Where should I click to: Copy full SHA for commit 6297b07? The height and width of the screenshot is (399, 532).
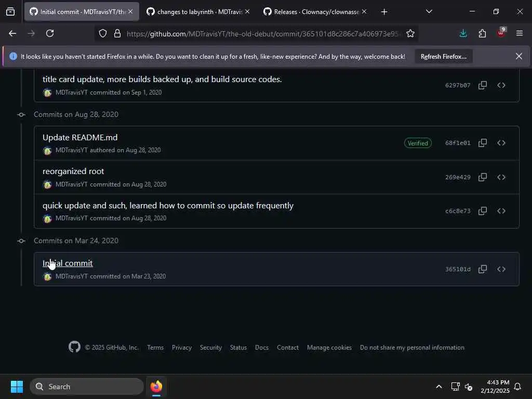point(483,85)
